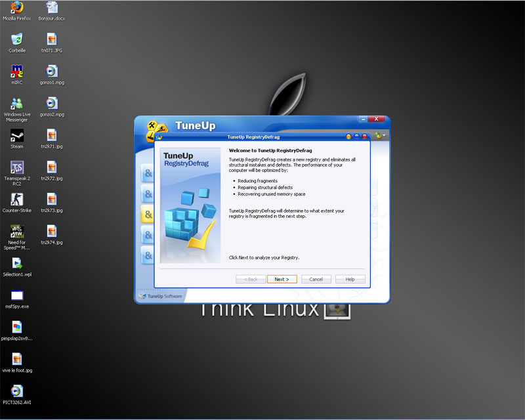Click the 'Reducing fragments' bullet text
The width and height of the screenshot is (525, 420).
pos(257,181)
